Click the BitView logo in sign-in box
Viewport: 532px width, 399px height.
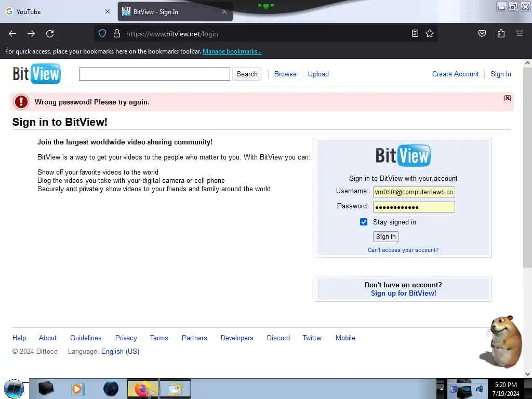(403, 155)
